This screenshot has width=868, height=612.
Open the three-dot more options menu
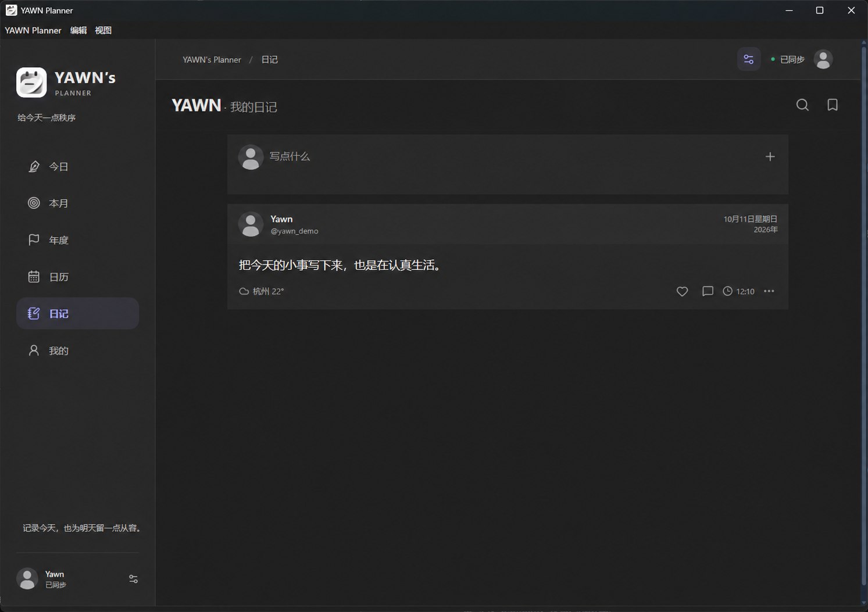[769, 291]
